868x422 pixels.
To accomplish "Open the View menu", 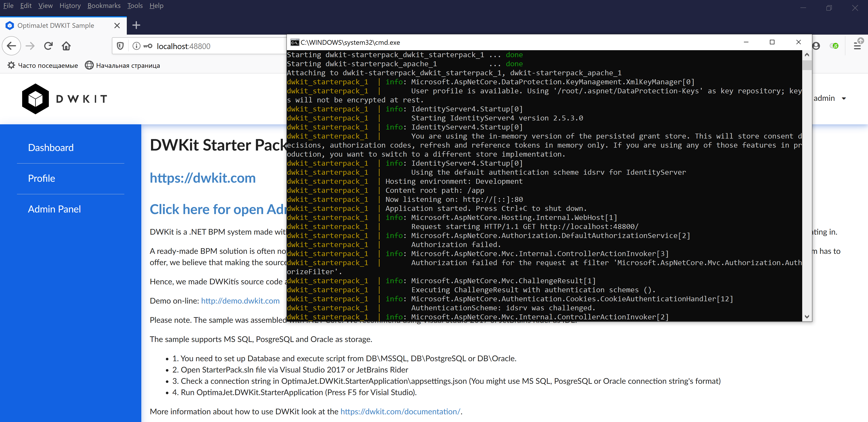I will pyautogui.click(x=45, y=6).
